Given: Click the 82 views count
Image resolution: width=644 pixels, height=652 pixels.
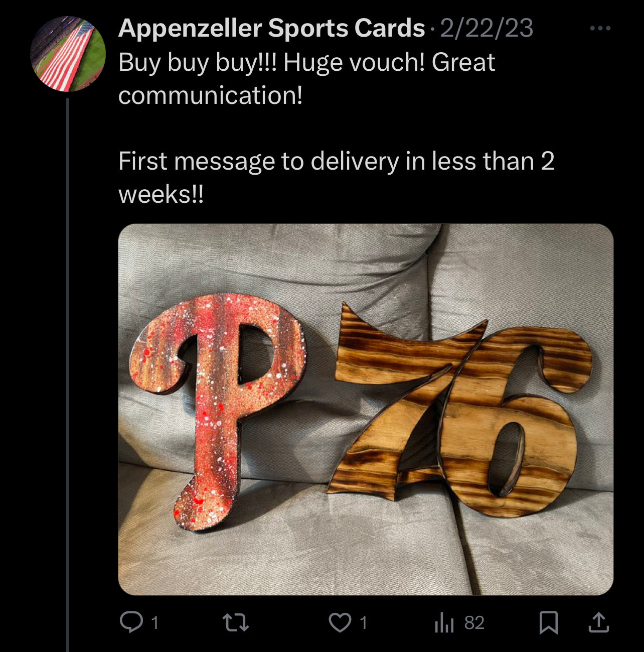Looking at the screenshot, I should point(474,623).
